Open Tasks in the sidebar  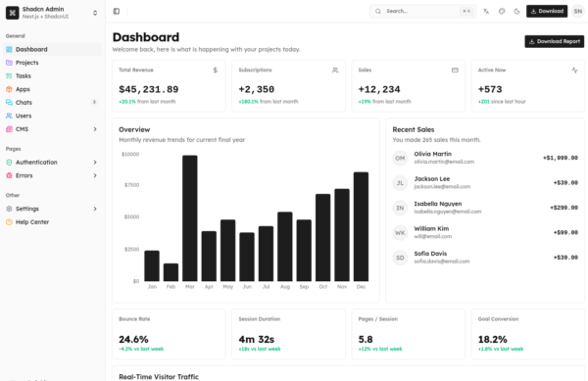click(52, 76)
